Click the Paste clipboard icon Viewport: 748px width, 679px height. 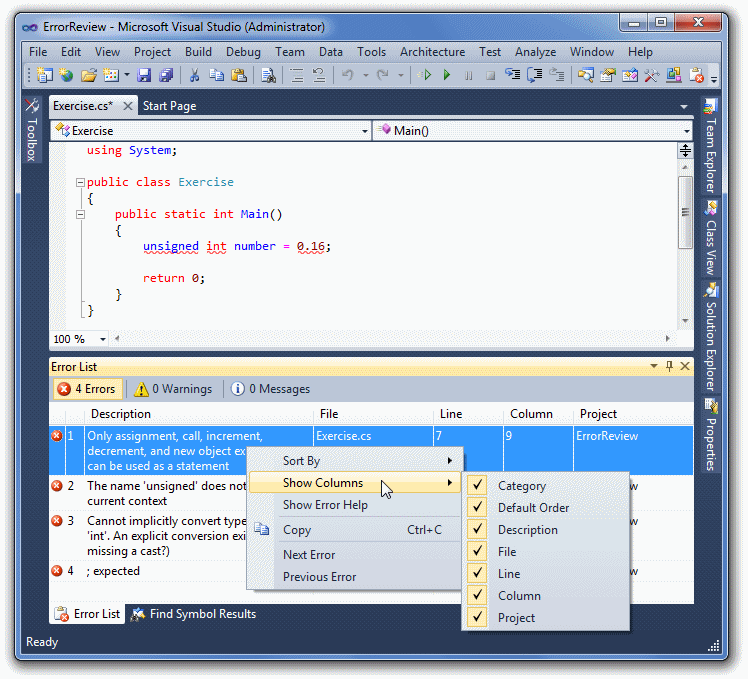click(x=239, y=75)
